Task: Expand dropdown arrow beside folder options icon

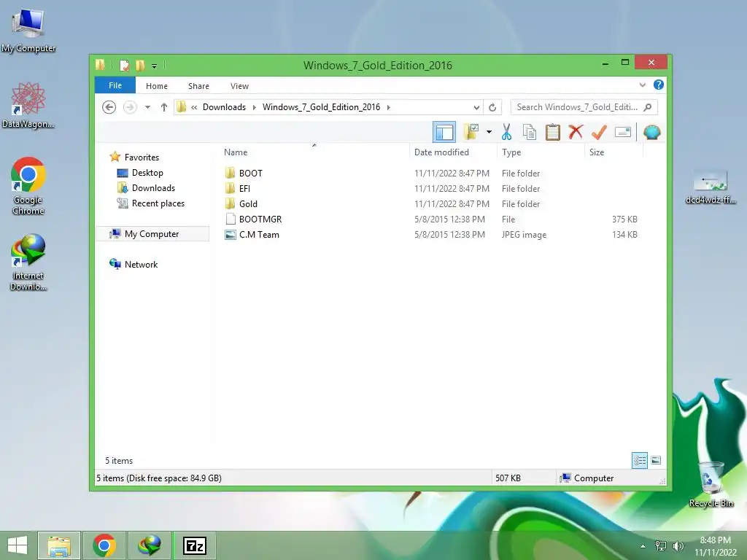Action: pos(489,132)
